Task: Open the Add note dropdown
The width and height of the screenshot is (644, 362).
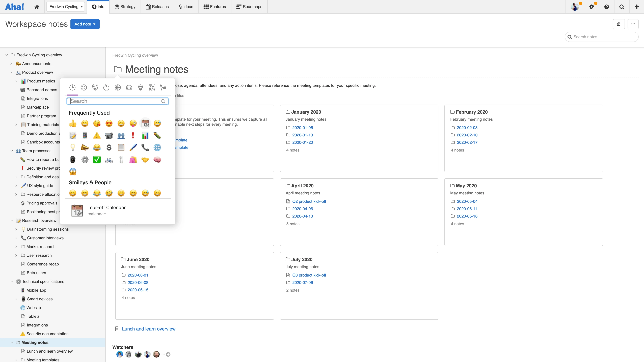Action: coord(85,24)
